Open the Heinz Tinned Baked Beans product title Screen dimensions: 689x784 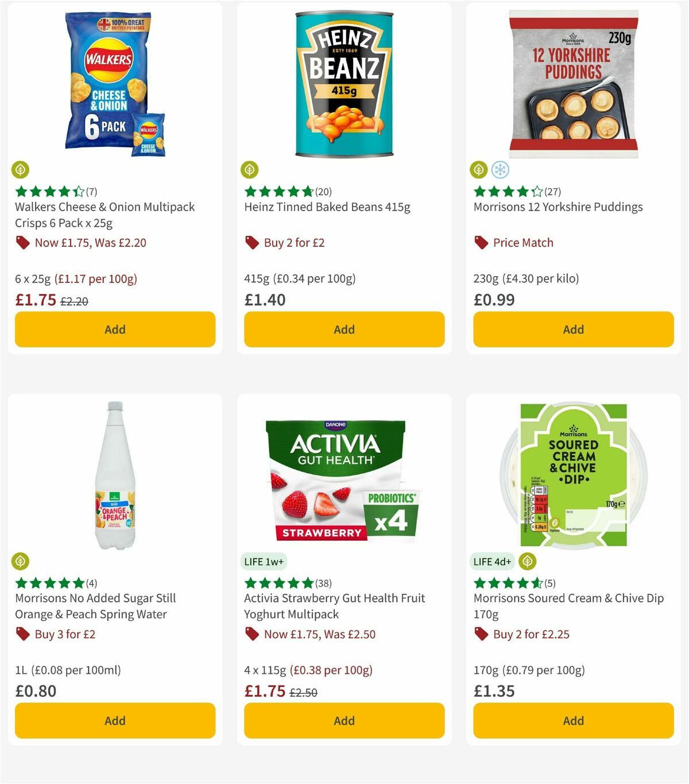click(x=328, y=207)
